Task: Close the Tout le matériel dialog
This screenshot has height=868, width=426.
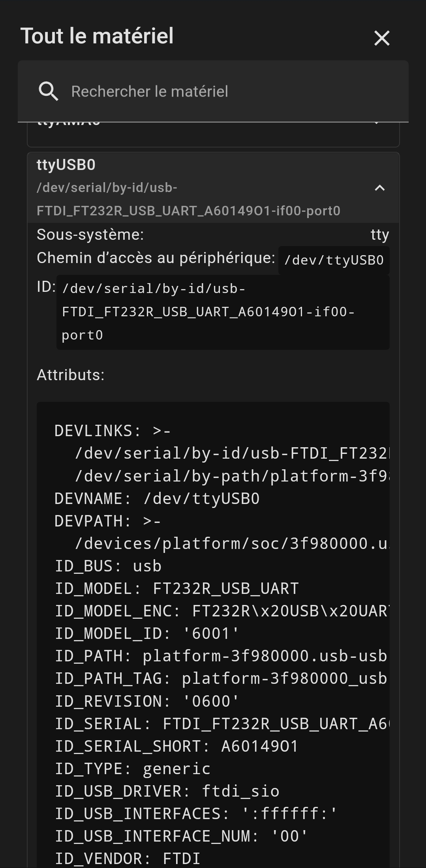Action: click(x=382, y=38)
